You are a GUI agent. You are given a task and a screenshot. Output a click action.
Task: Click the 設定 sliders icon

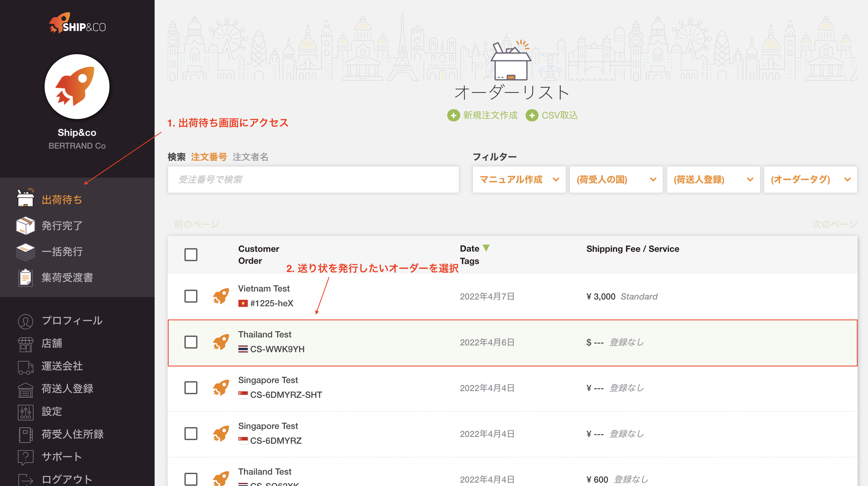[x=25, y=412]
